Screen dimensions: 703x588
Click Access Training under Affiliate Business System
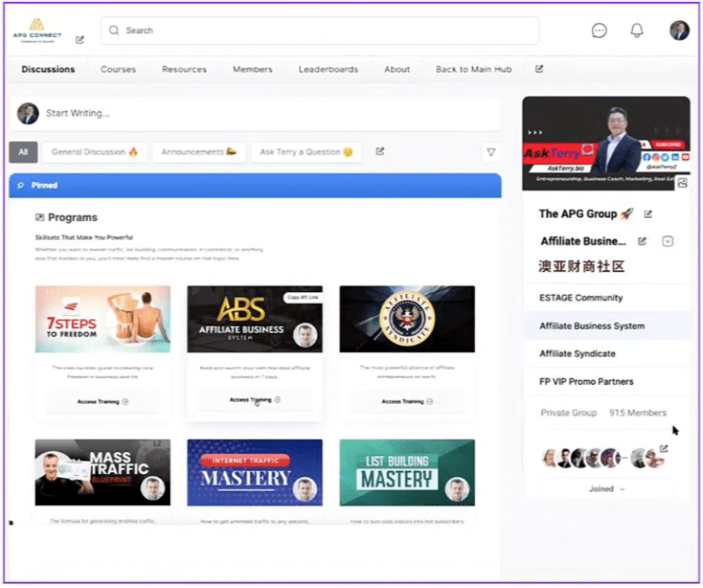(x=255, y=400)
